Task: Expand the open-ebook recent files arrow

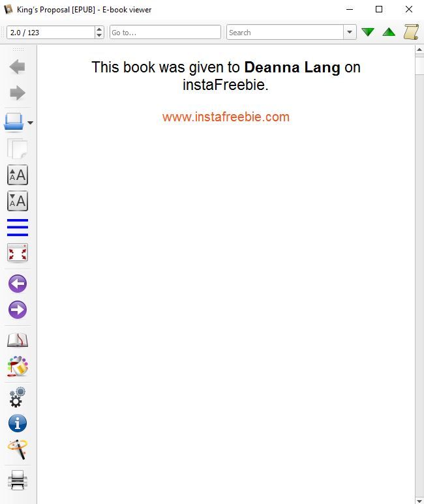Action: tap(30, 123)
